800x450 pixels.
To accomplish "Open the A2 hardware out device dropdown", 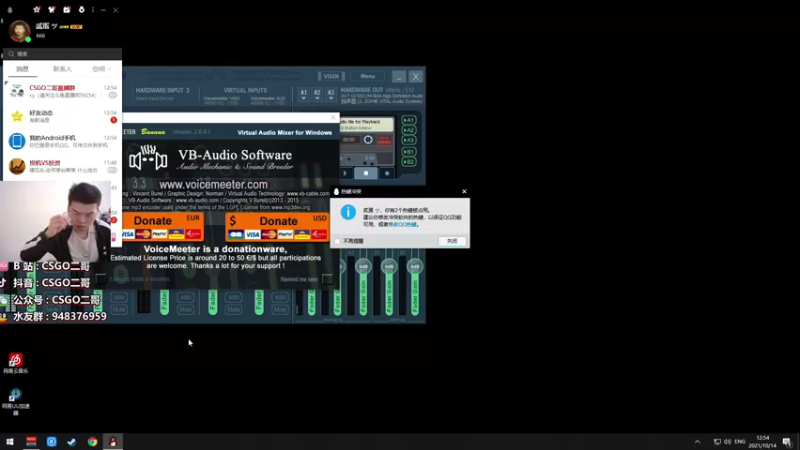I will click(317, 94).
